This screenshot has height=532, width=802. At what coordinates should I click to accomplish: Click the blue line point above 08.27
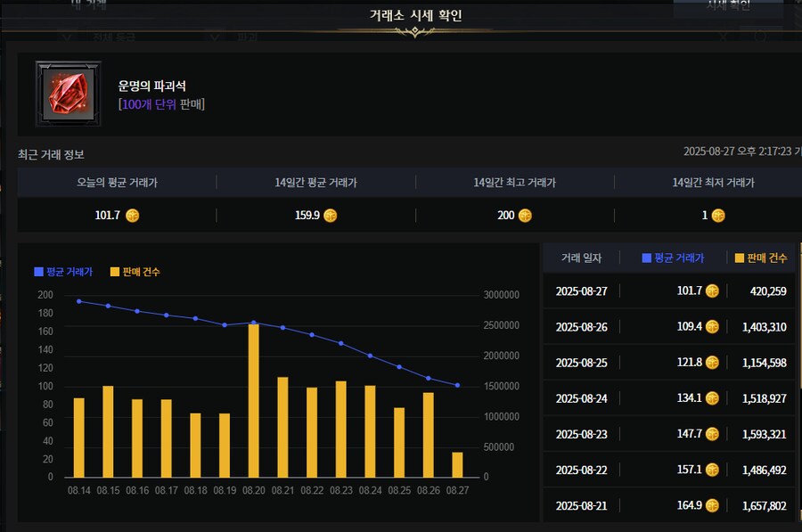457,385
